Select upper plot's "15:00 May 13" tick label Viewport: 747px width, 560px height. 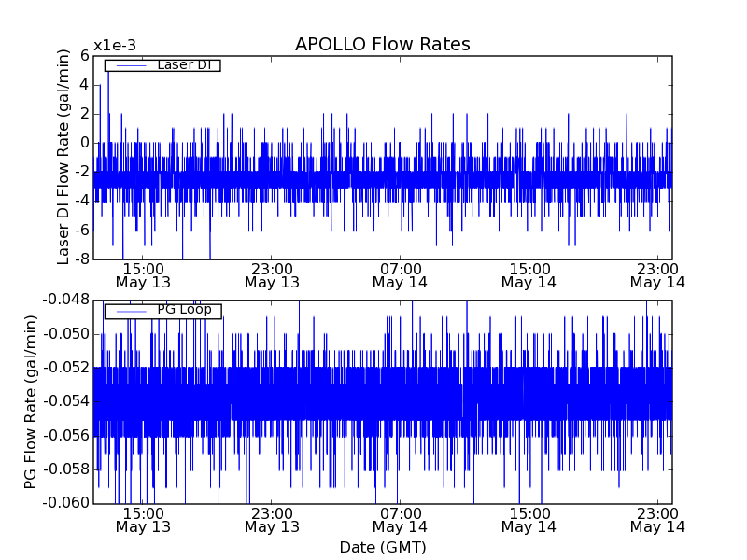143,274
